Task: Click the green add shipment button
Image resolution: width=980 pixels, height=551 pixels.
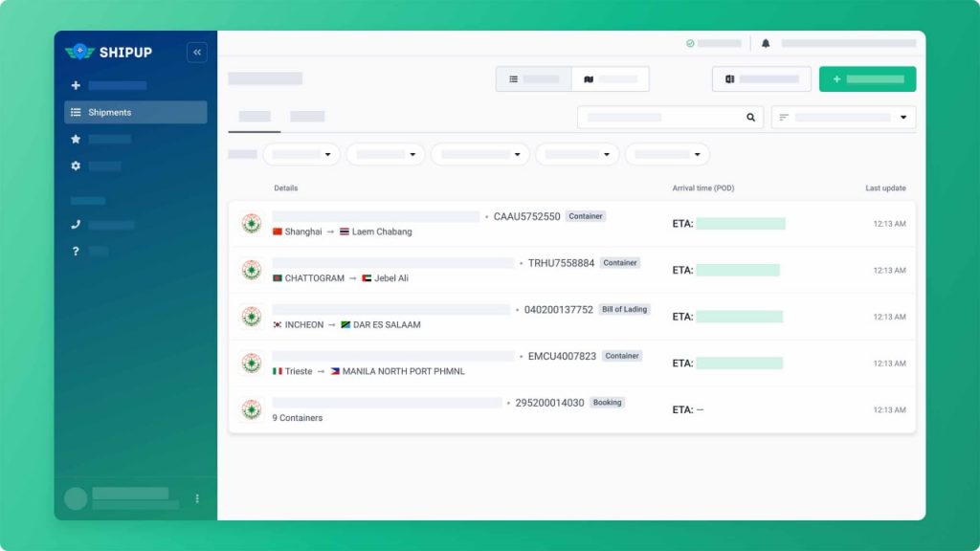Action: [867, 77]
